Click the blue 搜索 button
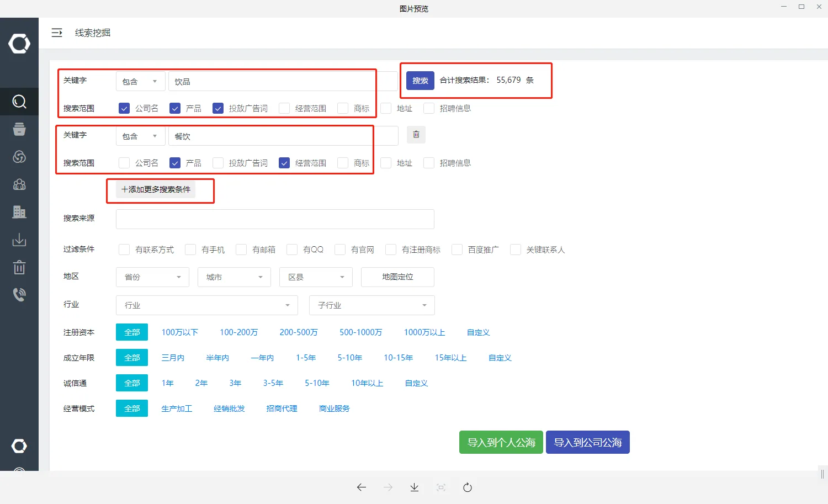Viewport: 828px width, 504px height. [420, 81]
